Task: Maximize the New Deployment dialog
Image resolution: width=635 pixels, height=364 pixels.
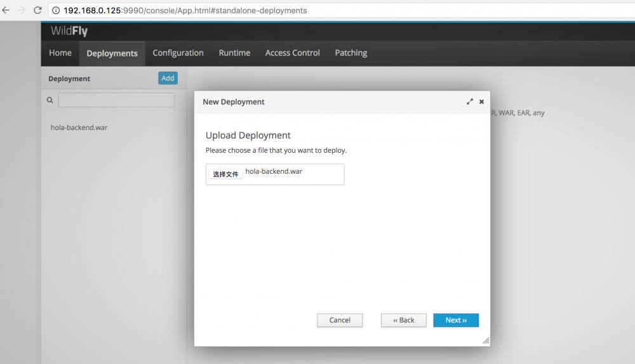Action: click(x=470, y=101)
